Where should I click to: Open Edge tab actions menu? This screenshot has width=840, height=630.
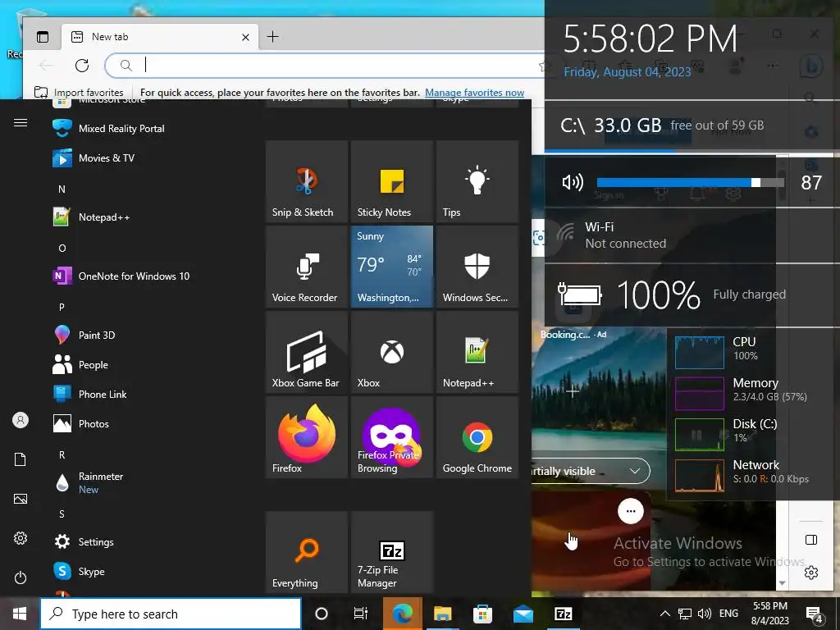click(x=43, y=36)
